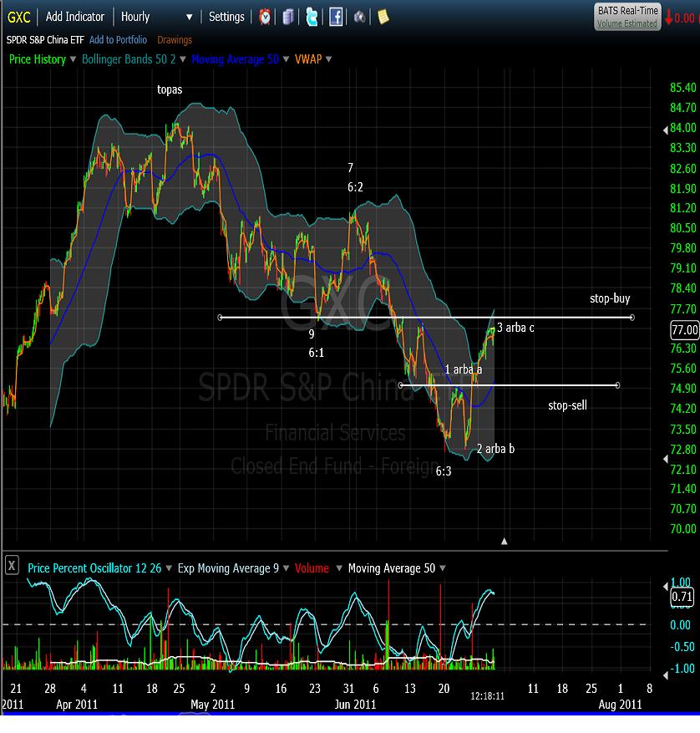This screenshot has height=733, width=700.
Task: Select the Price History label
Action: pos(38,59)
